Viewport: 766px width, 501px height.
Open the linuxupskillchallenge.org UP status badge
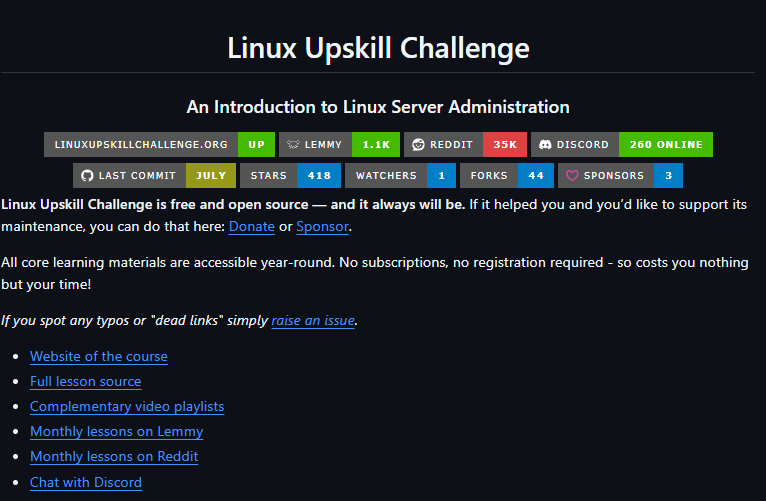(159, 145)
